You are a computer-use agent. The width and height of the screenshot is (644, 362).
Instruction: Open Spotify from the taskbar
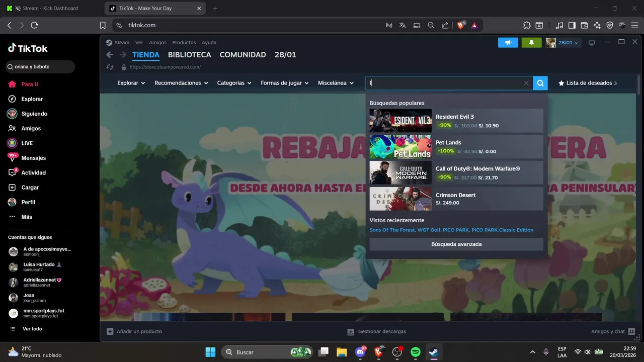click(416, 352)
